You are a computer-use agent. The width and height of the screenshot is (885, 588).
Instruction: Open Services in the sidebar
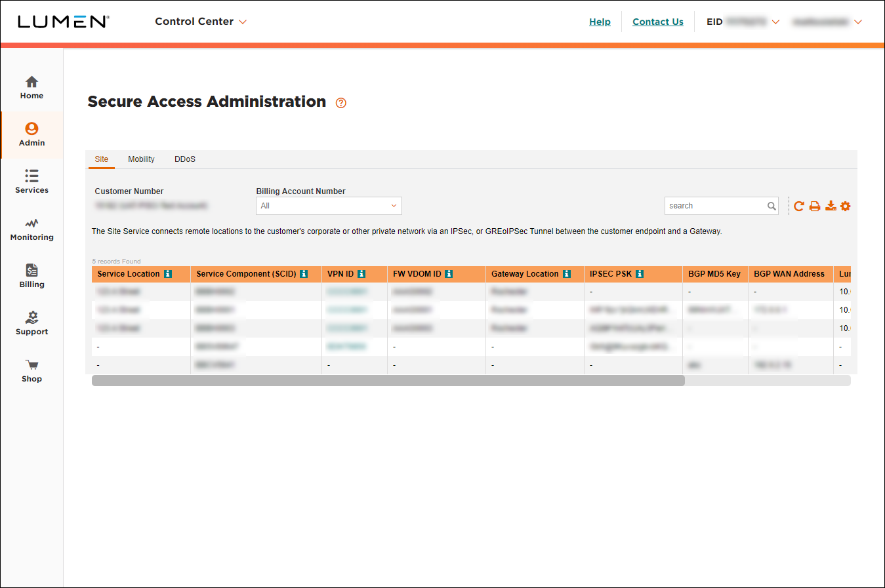[31, 182]
